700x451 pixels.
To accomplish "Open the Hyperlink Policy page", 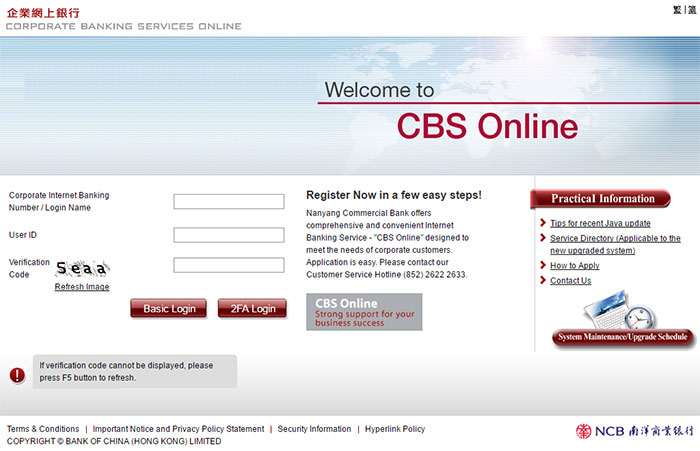I will point(395,429).
